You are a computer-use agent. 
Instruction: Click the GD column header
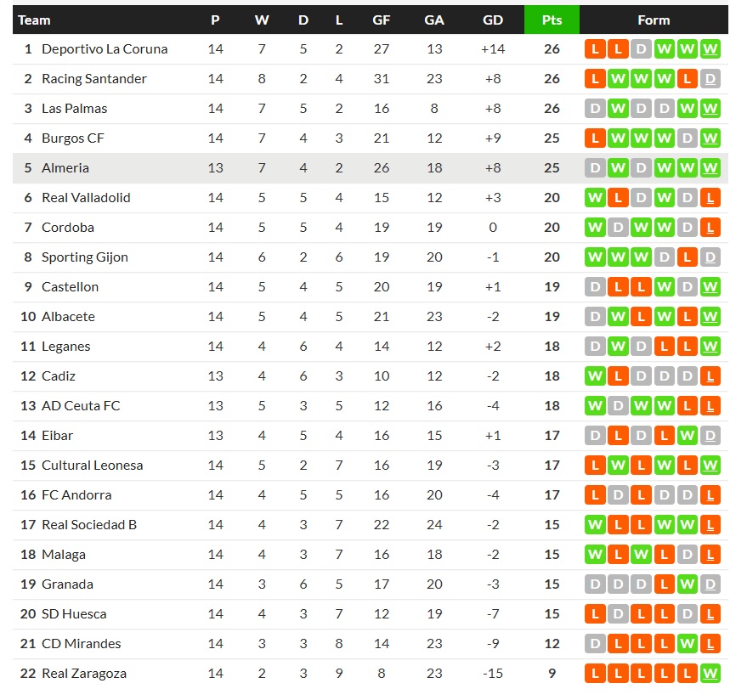point(492,20)
